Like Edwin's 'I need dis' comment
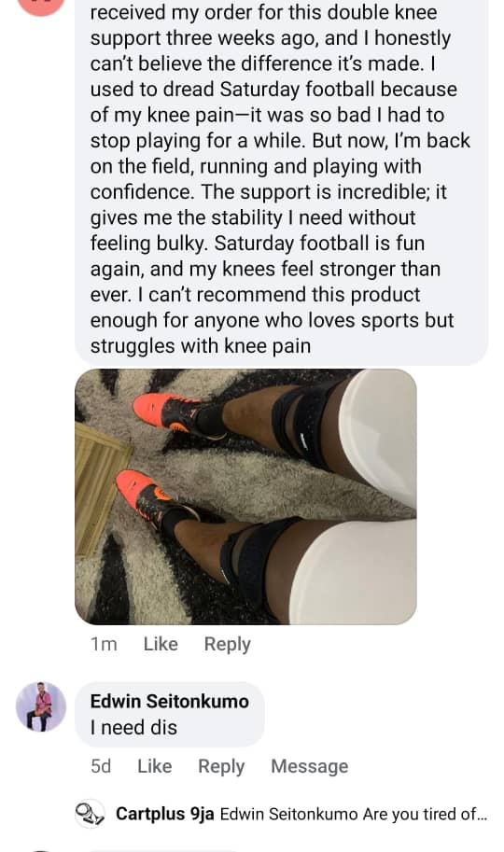The width and height of the screenshot is (504, 852). pos(154,766)
